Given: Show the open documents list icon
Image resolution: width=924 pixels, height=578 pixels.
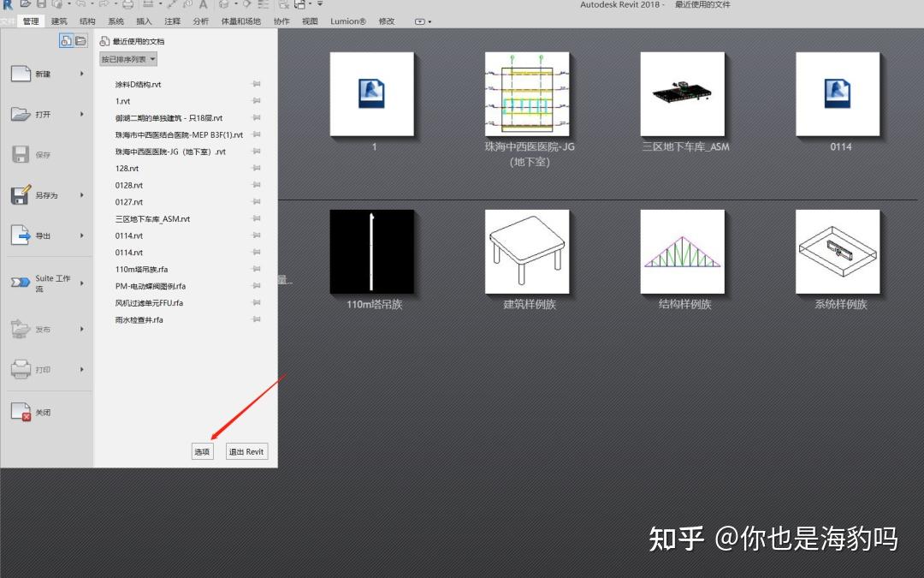Looking at the screenshot, I should pyautogui.click(x=80, y=41).
